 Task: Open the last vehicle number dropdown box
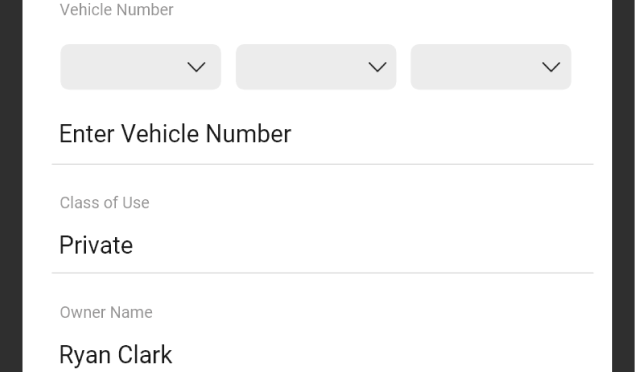pyautogui.click(x=491, y=67)
